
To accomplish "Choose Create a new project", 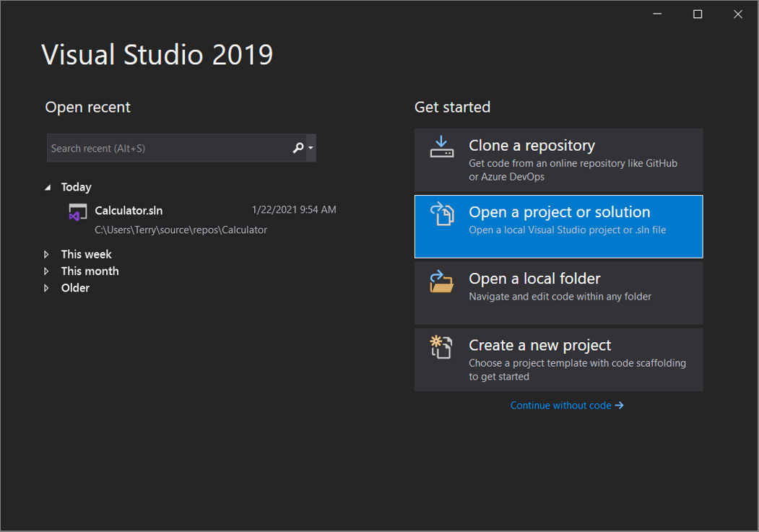I will [x=558, y=359].
